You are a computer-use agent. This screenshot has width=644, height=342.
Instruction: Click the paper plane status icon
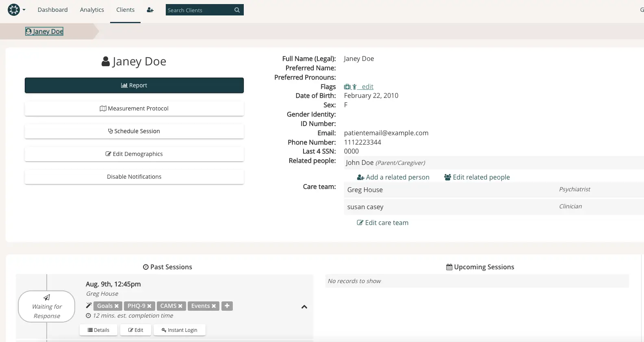click(47, 297)
